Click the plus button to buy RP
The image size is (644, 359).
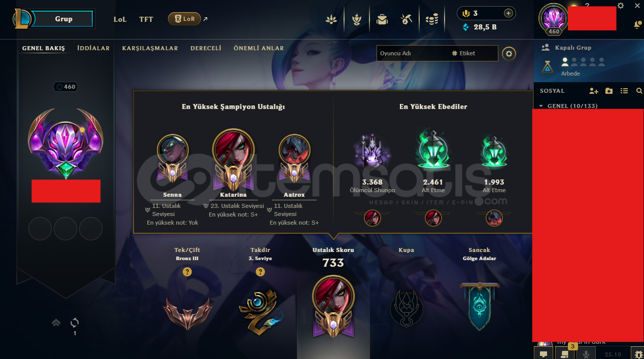pos(508,13)
